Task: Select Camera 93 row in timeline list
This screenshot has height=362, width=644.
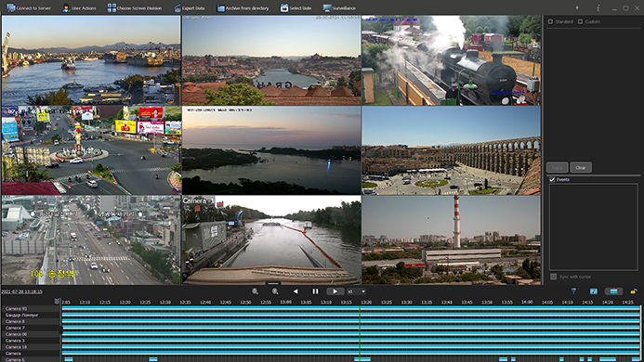Action: (x=31, y=309)
